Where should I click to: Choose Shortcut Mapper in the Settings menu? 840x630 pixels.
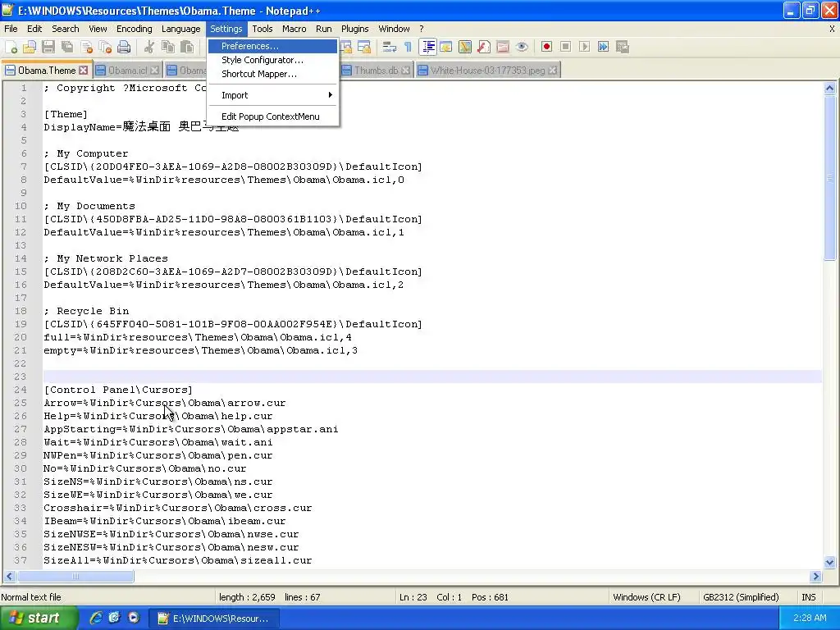273,74
